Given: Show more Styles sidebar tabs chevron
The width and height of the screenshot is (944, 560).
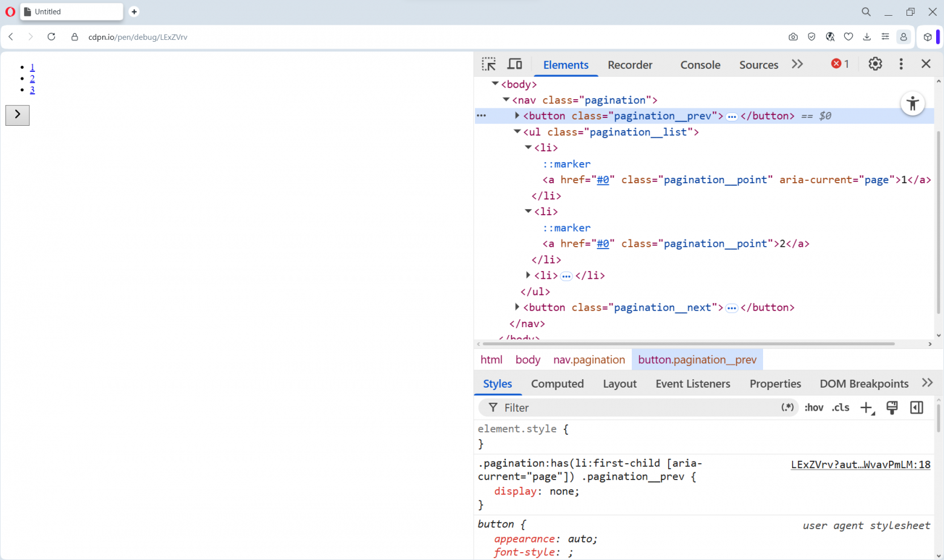Looking at the screenshot, I should point(927,383).
